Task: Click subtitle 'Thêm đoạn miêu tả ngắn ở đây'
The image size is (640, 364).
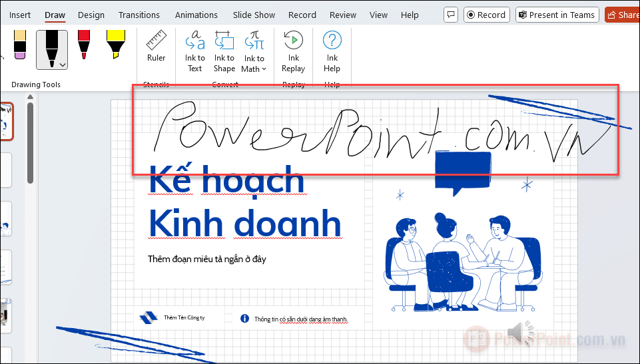Action: click(x=207, y=259)
